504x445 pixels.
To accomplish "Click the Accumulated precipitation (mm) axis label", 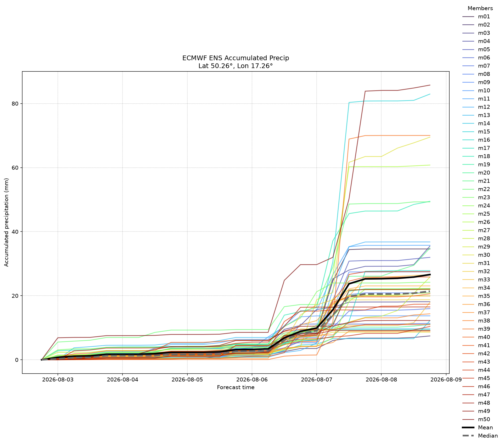I will (x=7, y=222).
